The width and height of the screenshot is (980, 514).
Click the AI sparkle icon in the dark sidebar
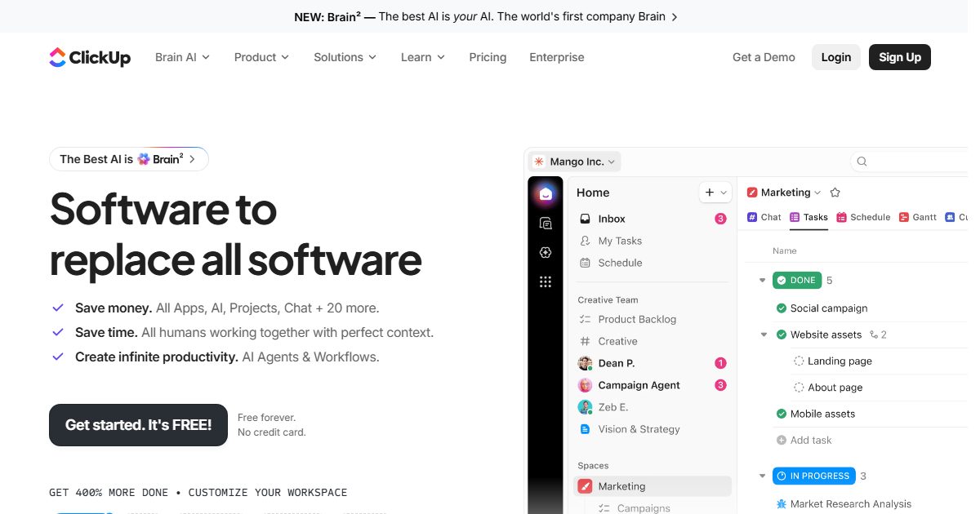(x=546, y=253)
